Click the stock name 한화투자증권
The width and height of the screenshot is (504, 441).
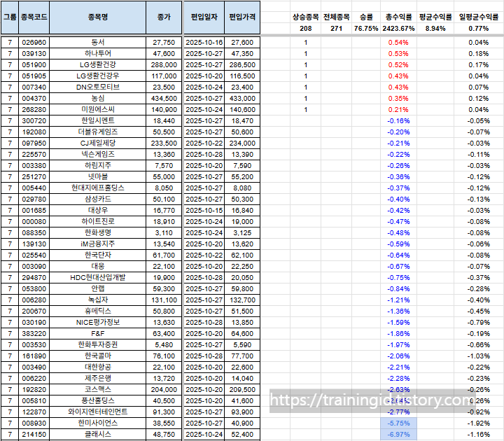pyautogui.click(x=98, y=345)
